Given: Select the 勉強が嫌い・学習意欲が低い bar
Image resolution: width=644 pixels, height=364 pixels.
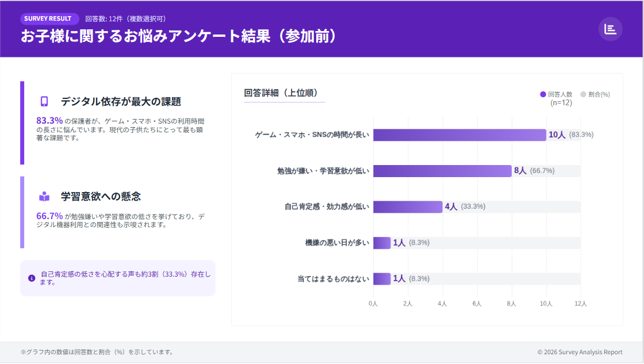Looking at the screenshot, I should pyautogui.click(x=442, y=171).
